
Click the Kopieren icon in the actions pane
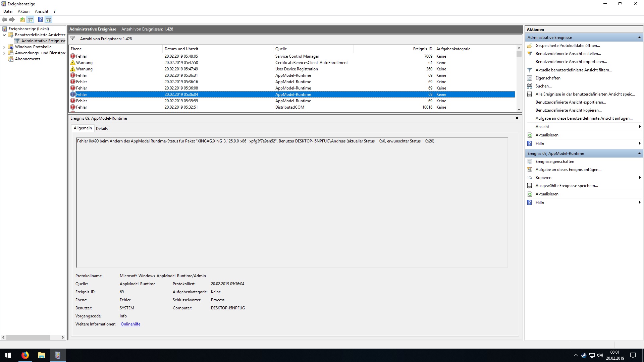pyautogui.click(x=530, y=178)
